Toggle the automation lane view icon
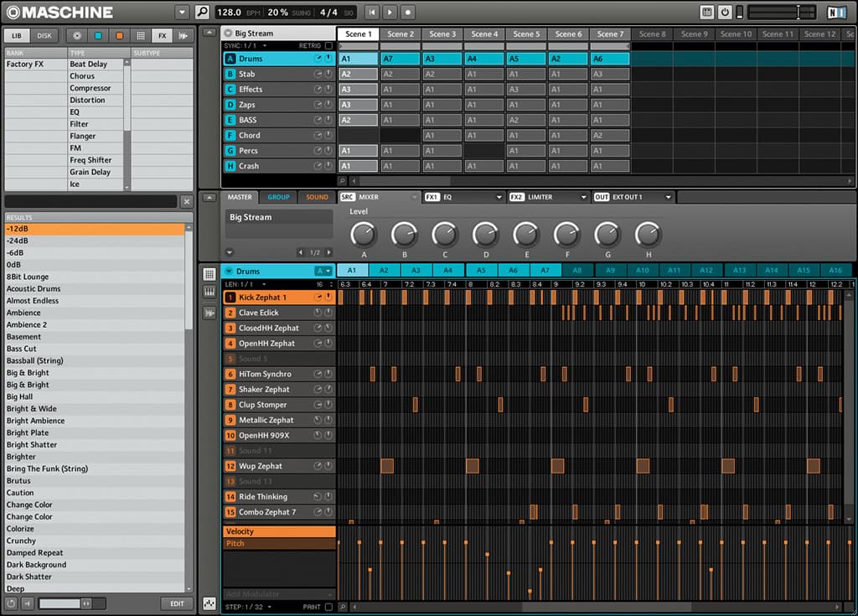 [x=209, y=603]
